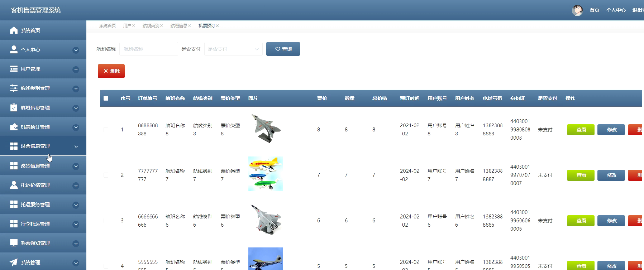Click the home icon beside 系统首页
644x270 pixels.
coord(14,30)
